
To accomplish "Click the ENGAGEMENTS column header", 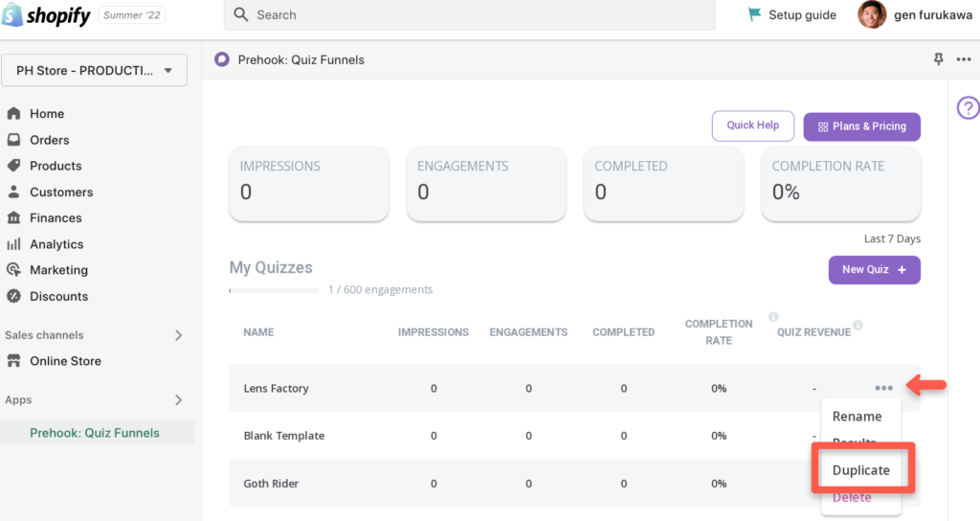I will click(528, 332).
